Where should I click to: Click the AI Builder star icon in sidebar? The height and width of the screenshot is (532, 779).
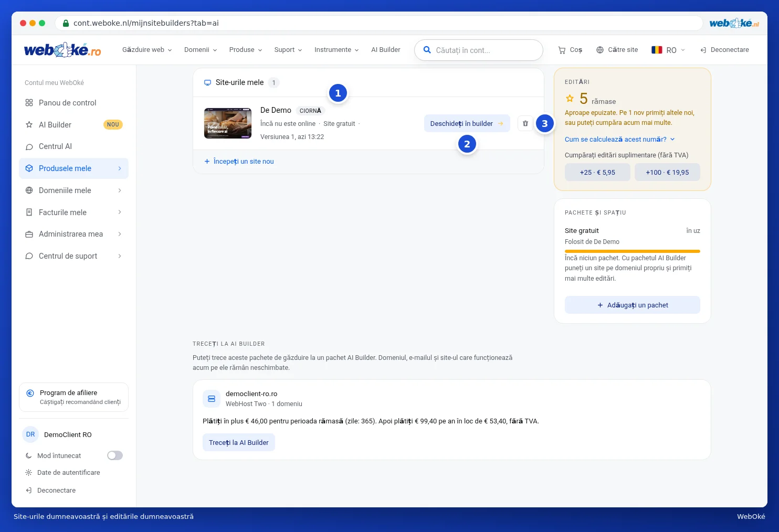(x=29, y=125)
